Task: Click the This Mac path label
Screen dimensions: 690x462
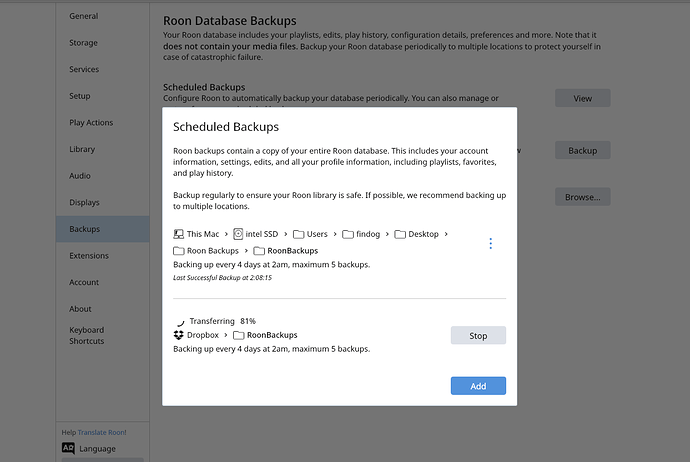Action: point(203,234)
